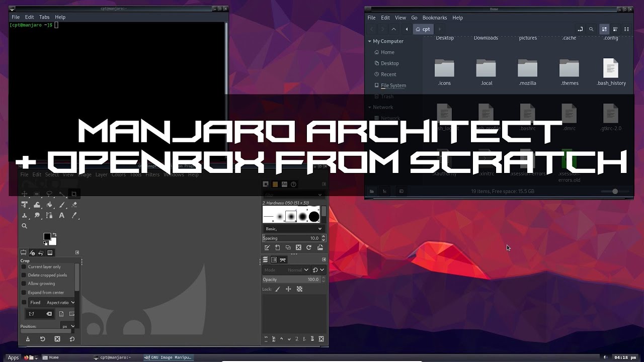Screen dimensions: 644x362
Task: Enable Expand from center checkbox
Action: click(x=23, y=292)
